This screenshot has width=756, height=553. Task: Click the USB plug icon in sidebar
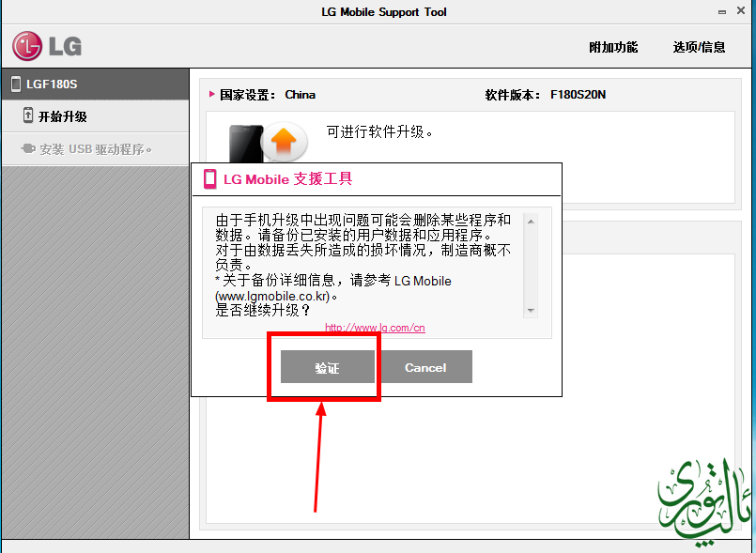click(28, 148)
